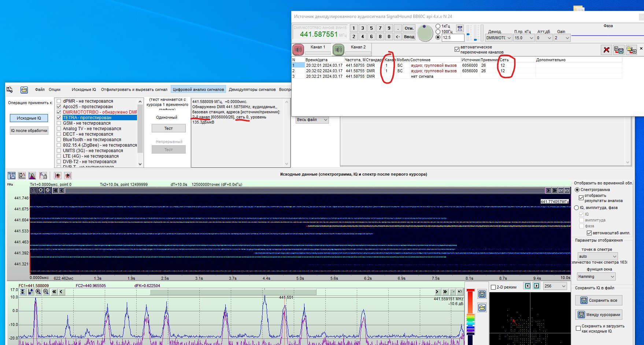Screen dimensions: 644x345
Task: Click the step value field showing 12.5
Action: click(453, 37)
